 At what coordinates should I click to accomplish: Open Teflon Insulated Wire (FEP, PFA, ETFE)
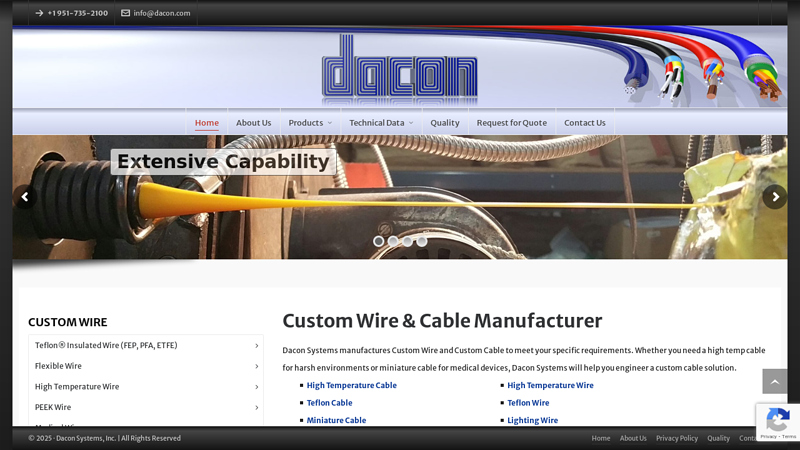(x=106, y=345)
